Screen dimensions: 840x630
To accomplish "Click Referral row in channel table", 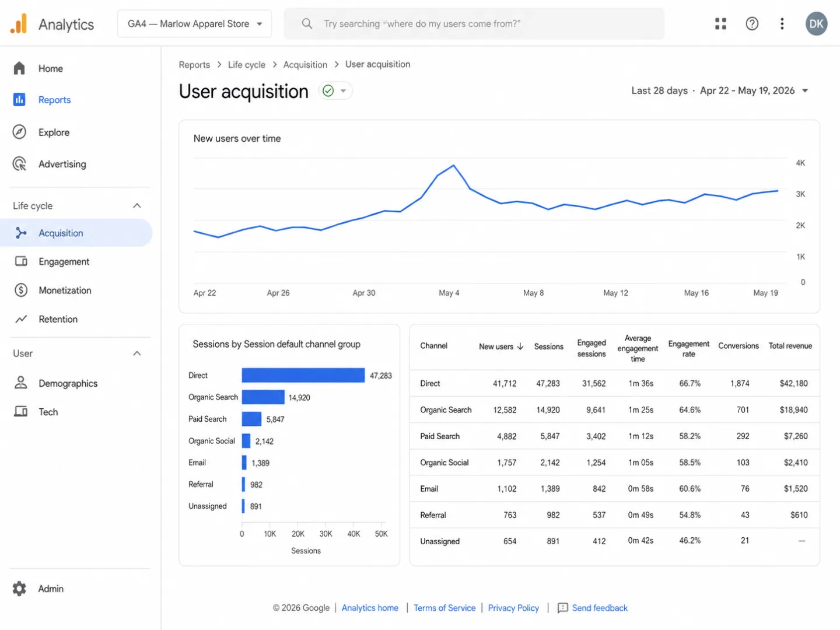I will tap(614, 515).
